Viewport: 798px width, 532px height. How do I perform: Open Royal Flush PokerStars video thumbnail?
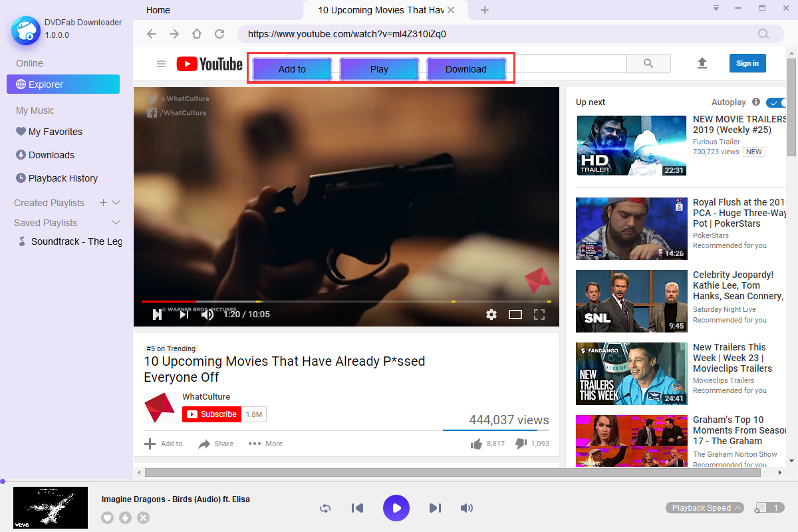coord(631,229)
